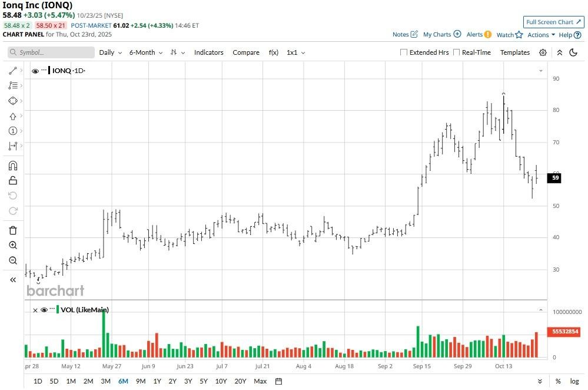Open the Daily interval dropdown
This screenshot has height=390, width=588.
click(109, 52)
